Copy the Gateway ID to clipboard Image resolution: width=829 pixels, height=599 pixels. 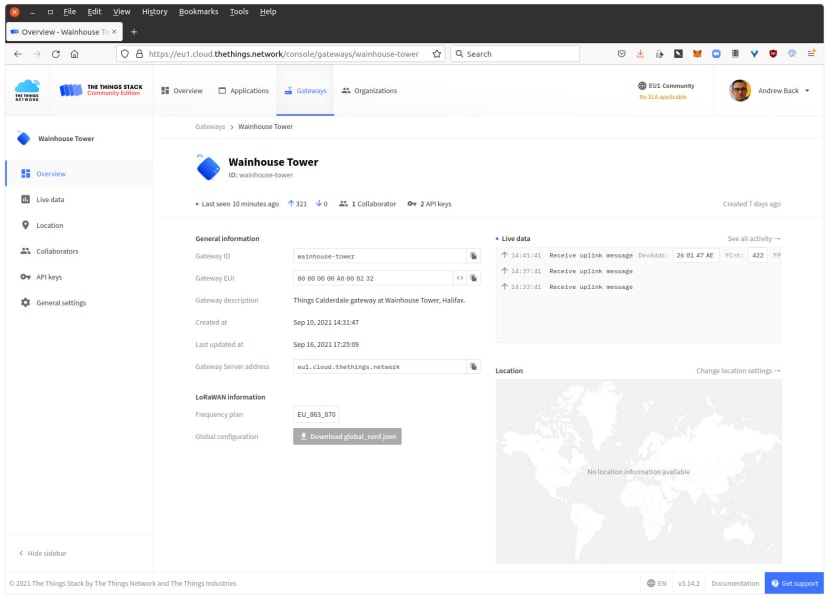coord(474,256)
